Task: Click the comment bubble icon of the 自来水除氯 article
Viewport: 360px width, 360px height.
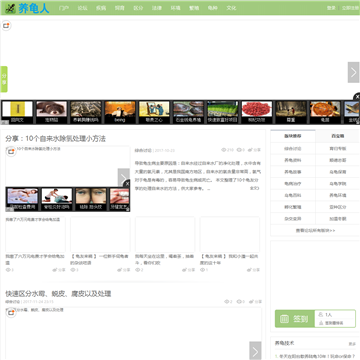Action: coord(239,150)
